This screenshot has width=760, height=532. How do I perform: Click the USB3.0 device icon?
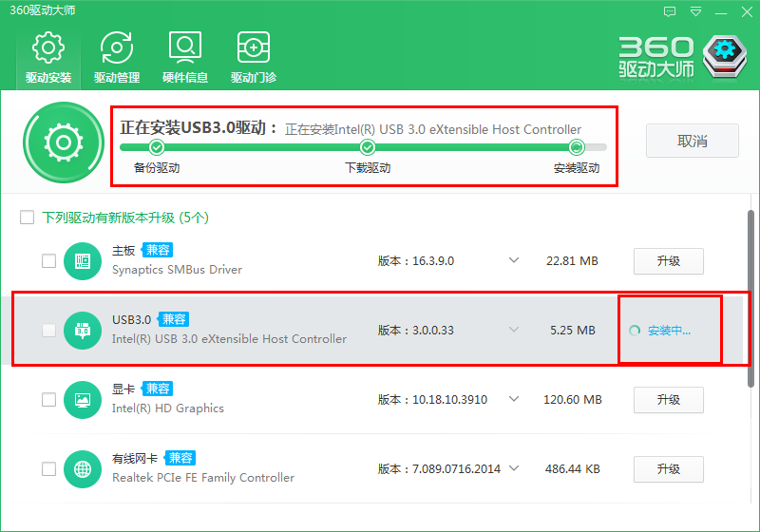(83, 331)
